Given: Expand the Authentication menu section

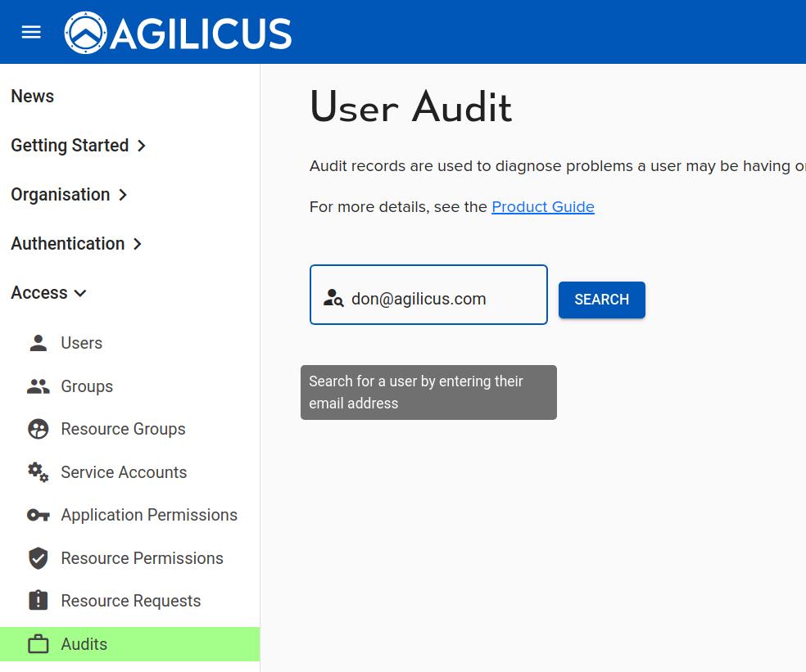Looking at the screenshot, I should pyautogui.click(x=76, y=244).
